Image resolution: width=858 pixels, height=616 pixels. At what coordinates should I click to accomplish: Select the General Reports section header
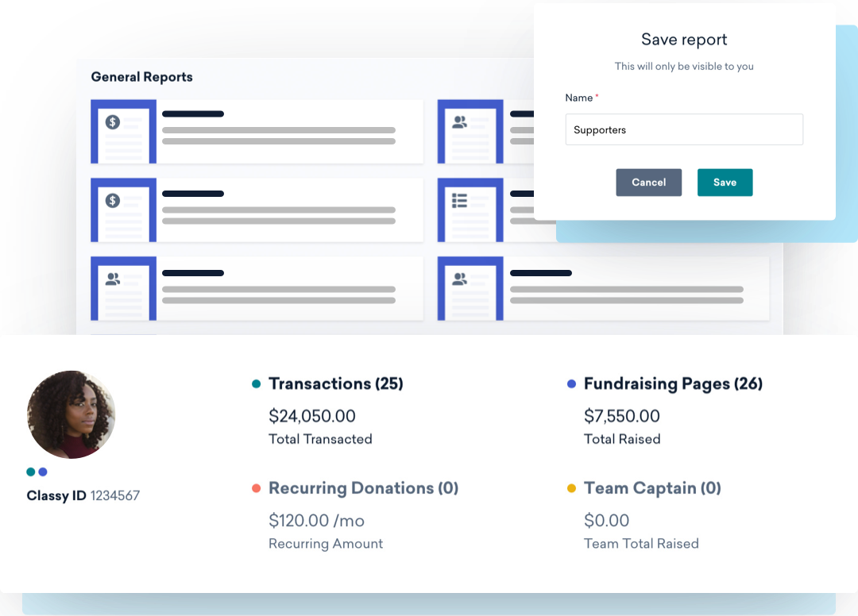pyautogui.click(x=141, y=77)
